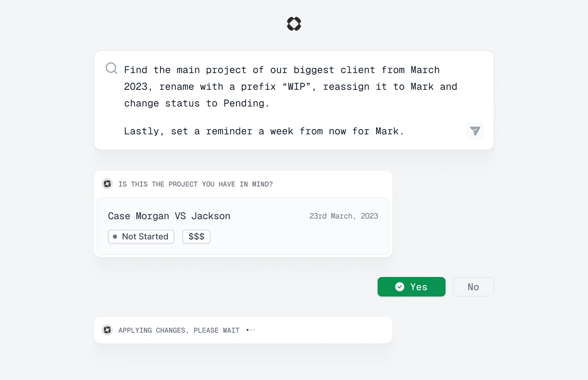Screen dimensions: 588x380
Task: Click the 'change status to Pending' text line
Action: [197, 103]
